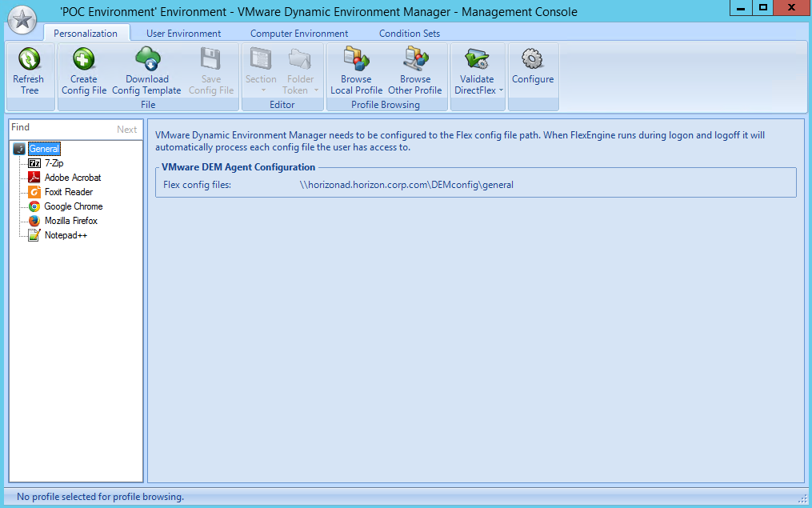Select the Google Chrome config item
This screenshot has width=812, height=508.
pos(73,206)
